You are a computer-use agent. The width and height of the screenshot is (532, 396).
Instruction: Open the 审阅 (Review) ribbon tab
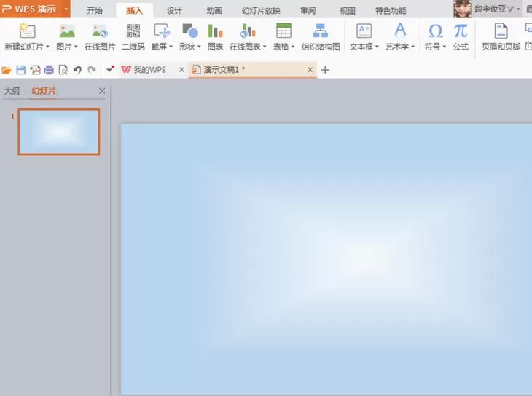tap(308, 10)
